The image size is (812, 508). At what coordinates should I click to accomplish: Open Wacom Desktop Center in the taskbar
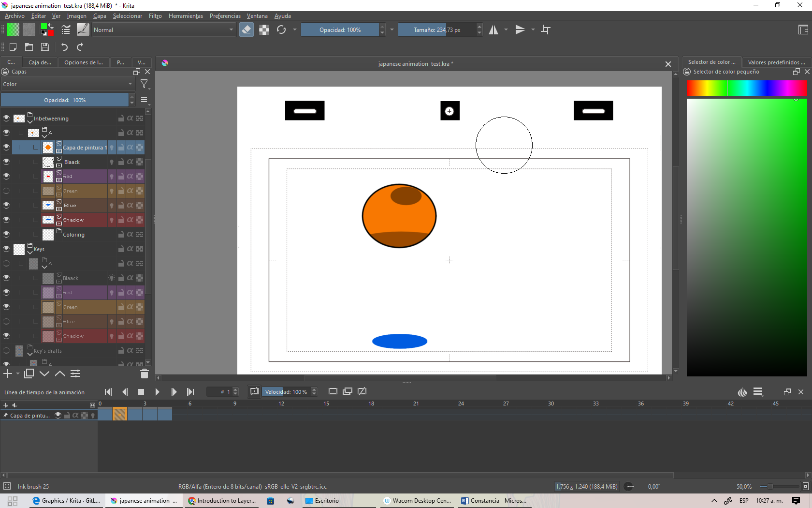coord(417,501)
